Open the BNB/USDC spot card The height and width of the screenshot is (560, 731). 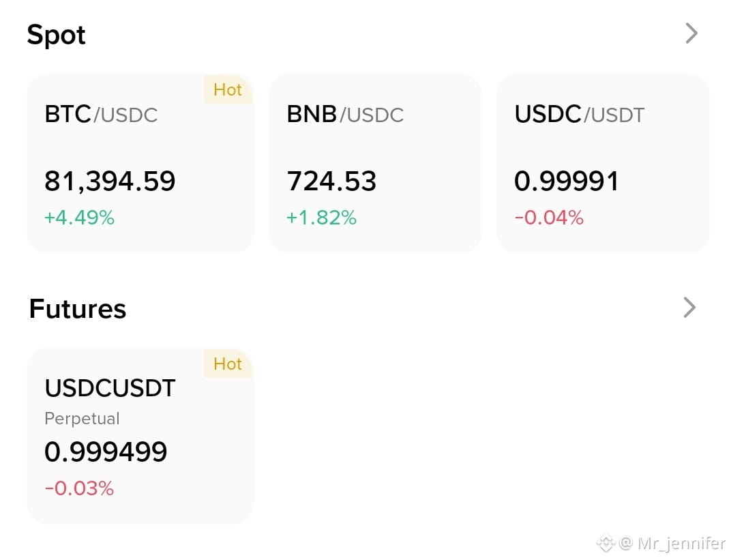click(x=375, y=163)
